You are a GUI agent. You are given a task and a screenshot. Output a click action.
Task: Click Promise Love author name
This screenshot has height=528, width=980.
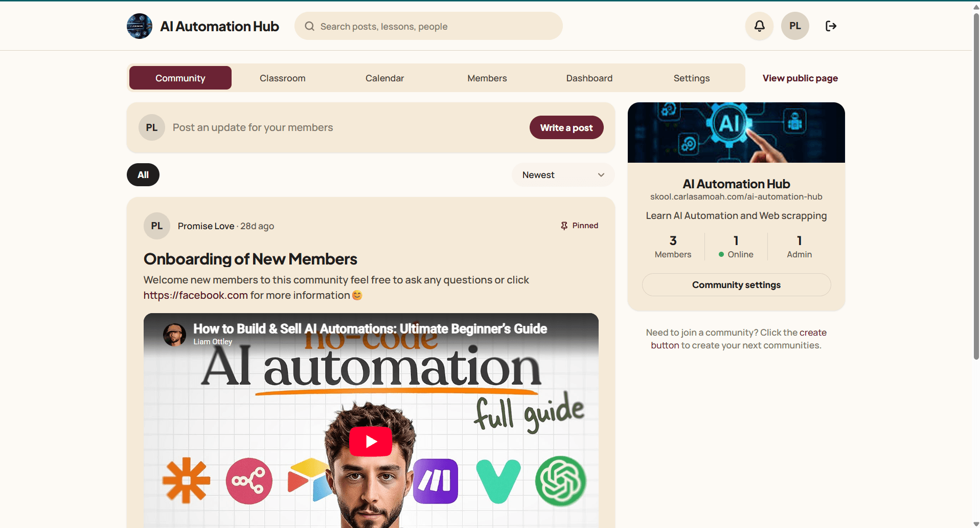click(206, 226)
